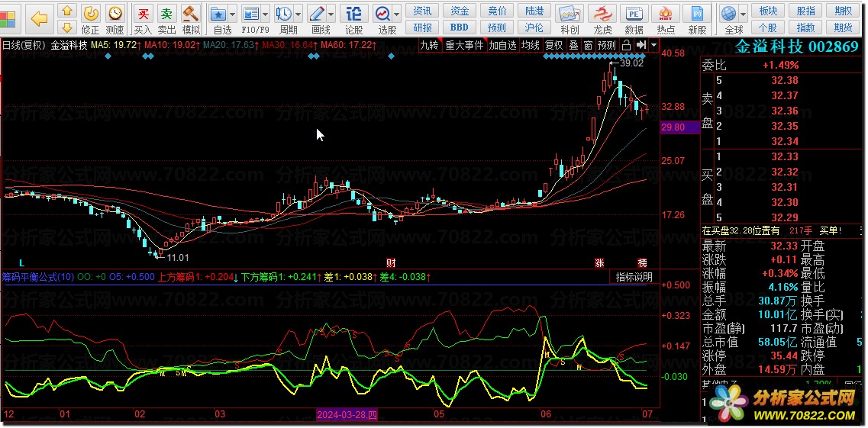Expand the F10/F9 dropdown arrow
The height and width of the screenshot is (428, 868).
tap(265, 14)
